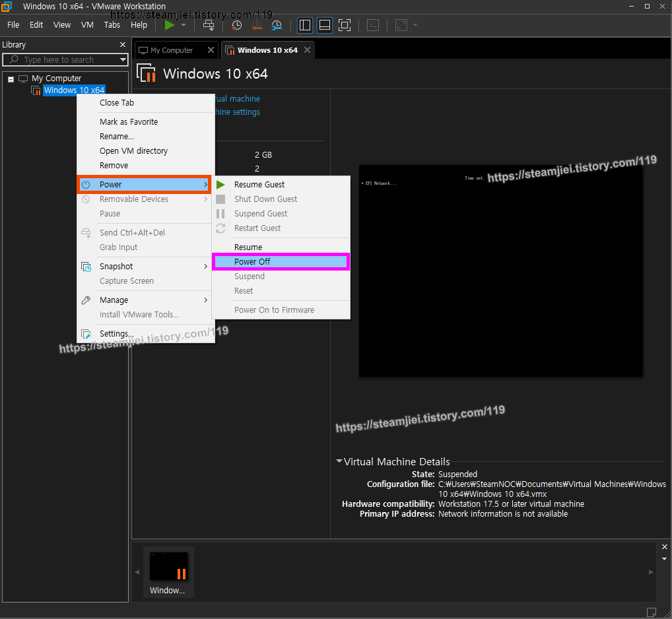Click the stretch guest toolbar icon
Viewport: 672px width, 619px height.
tap(401, 25)
